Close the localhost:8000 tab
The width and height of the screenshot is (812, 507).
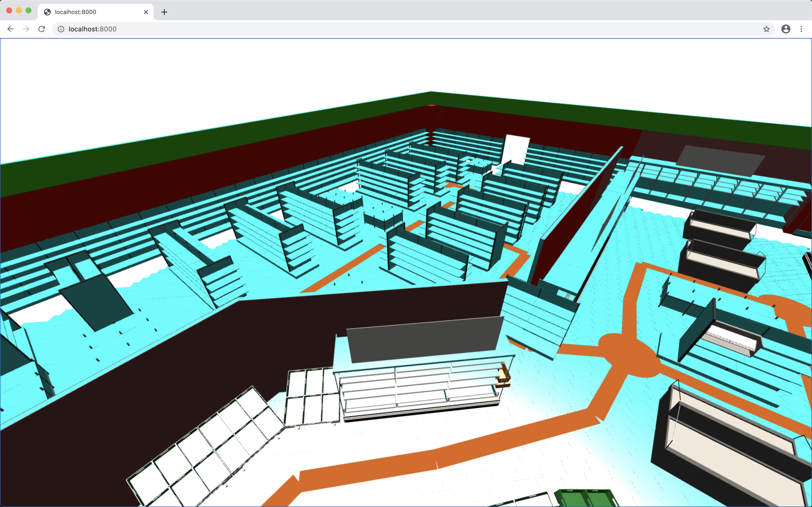(146, 12)
